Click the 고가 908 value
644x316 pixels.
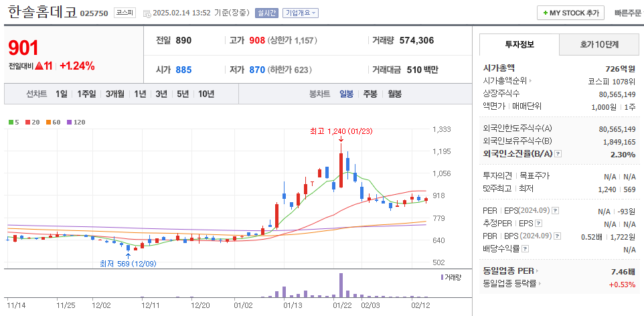coord(256,41)
